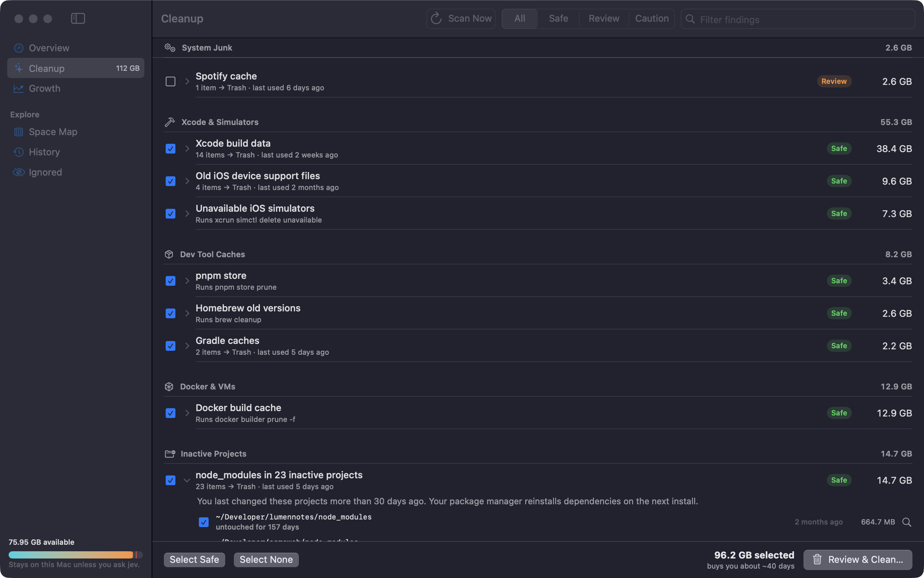924x578 pixels.
Task: Click the Inactive Projects folder icon
Action: [170, 454]
